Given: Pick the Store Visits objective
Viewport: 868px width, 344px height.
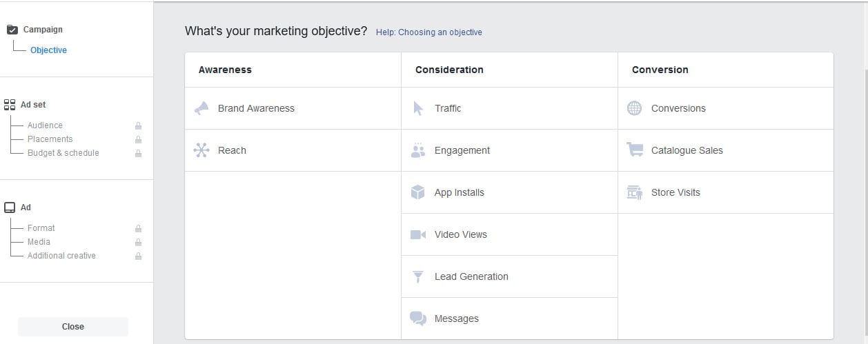Looking at the screenshot, I should 726,192.
